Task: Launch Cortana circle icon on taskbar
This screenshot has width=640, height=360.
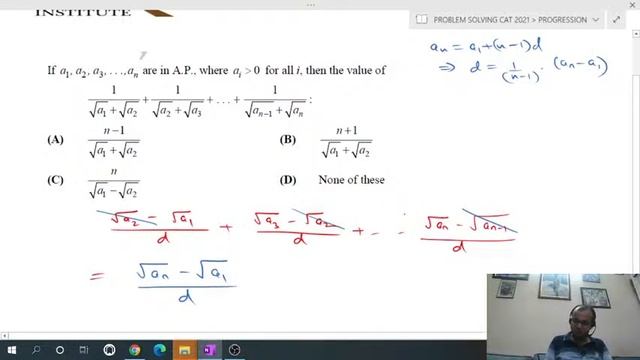Action: point(60,350)
